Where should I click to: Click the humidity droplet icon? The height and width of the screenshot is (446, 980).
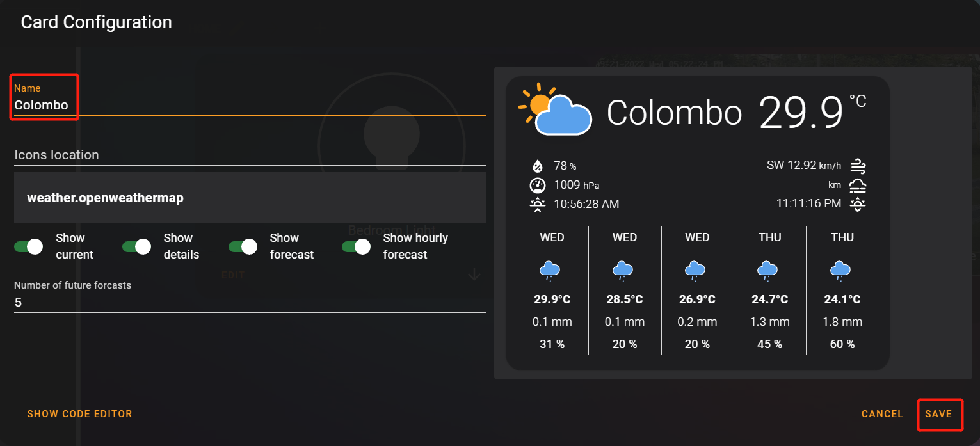tap(538, 166)
